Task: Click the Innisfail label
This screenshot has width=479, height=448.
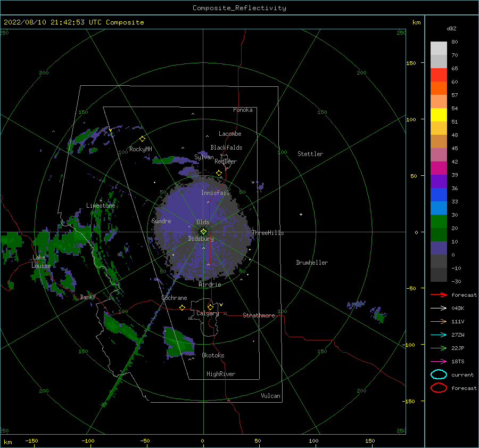Action: (x=216, y=193)
